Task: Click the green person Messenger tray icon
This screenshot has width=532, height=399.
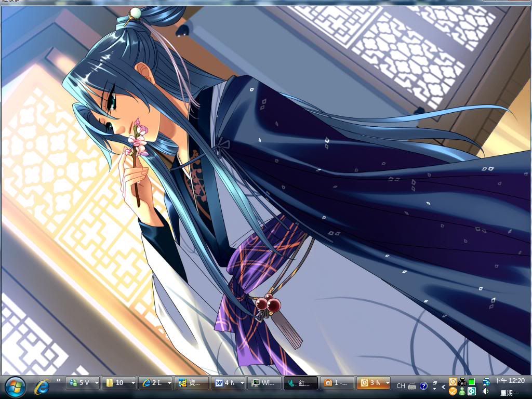Action: [x=462, y=391]
